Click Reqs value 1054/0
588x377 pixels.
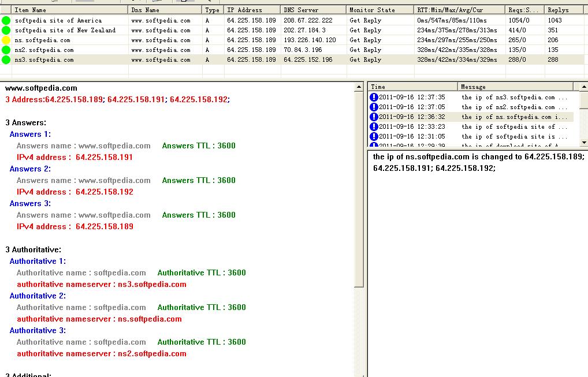[x=519, y=20]
